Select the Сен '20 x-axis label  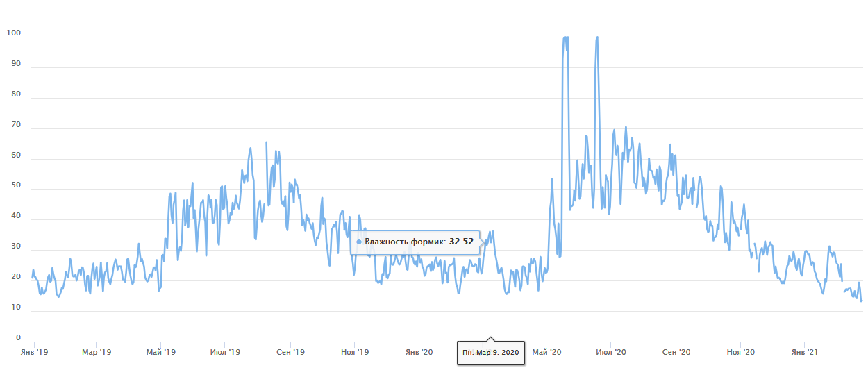(676, 353)
